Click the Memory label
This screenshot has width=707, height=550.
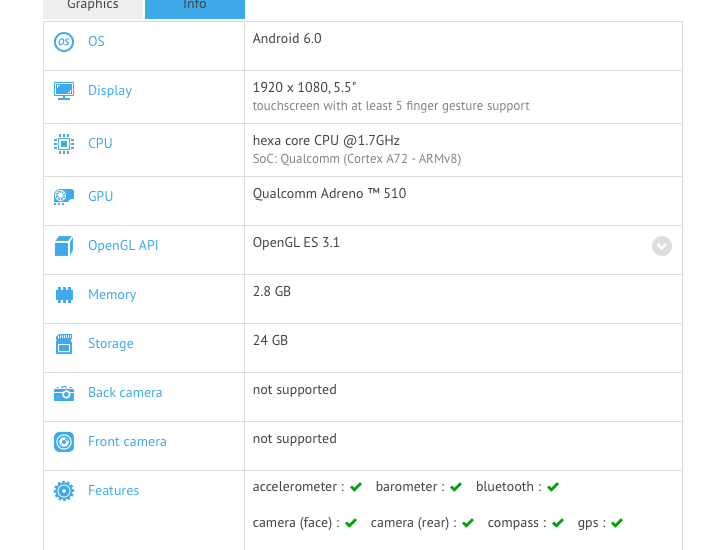(112, 294)
